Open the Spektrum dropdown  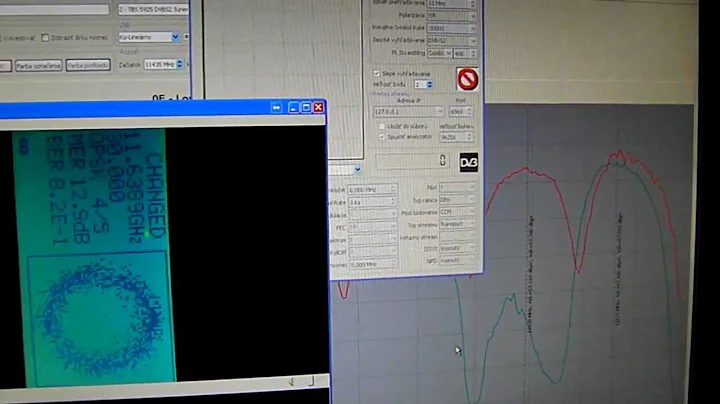(372, 240)
